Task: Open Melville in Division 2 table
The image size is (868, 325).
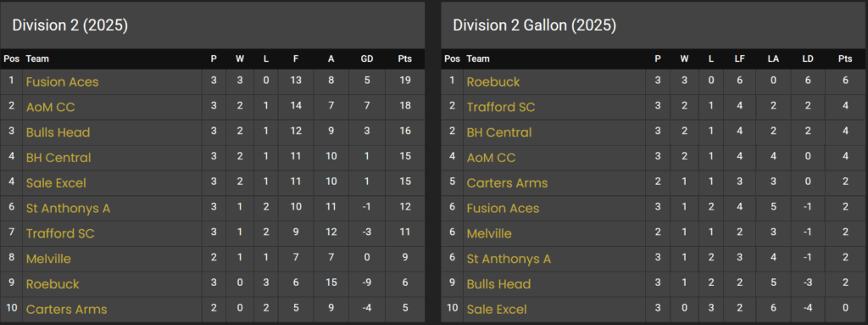Action: pos(48,259)
